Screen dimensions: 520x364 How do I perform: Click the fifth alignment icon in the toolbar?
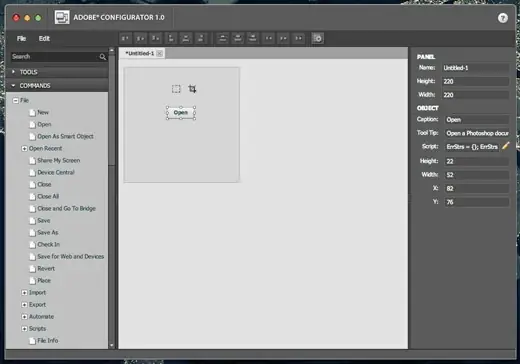click(186, 38)
